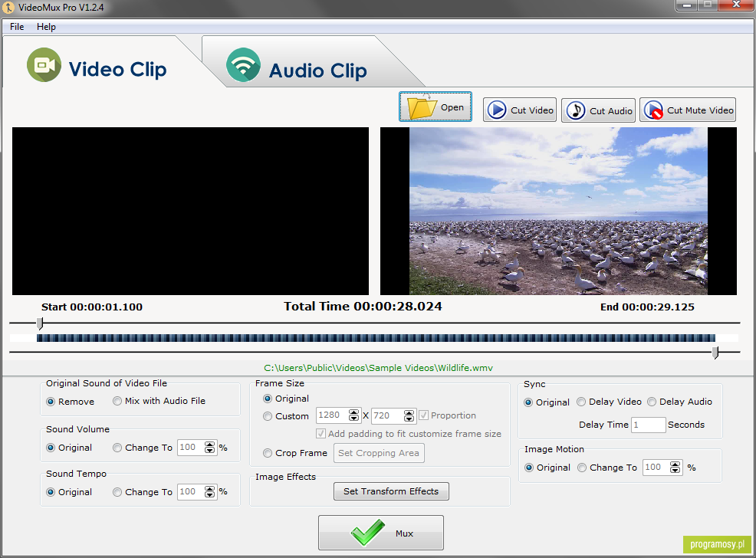Click the music note icon for Cut Audio
This screenshot has height=558, width=756.
click(575, 110)
